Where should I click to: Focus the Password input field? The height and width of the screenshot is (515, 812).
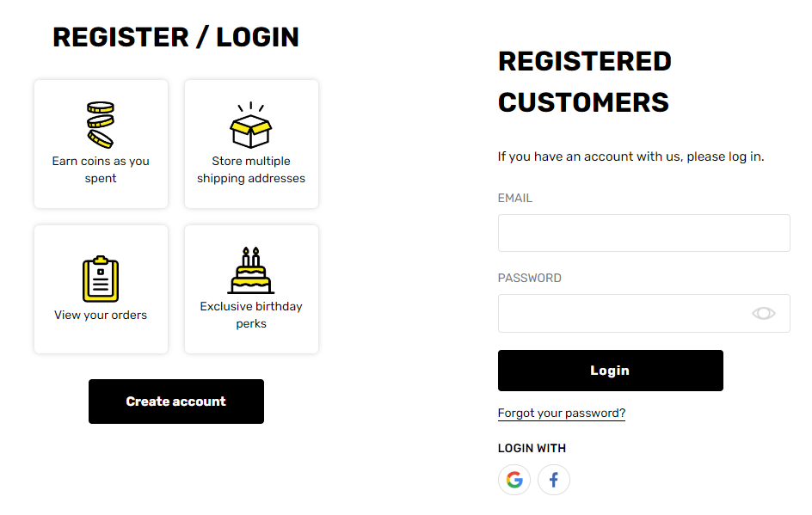click(x=643, y=314)
